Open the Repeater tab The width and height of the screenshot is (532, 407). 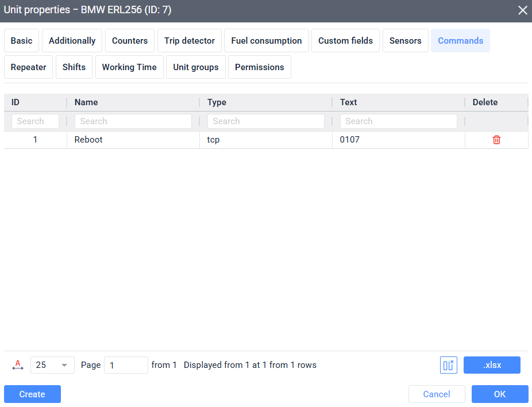click(x=28, y=67)
